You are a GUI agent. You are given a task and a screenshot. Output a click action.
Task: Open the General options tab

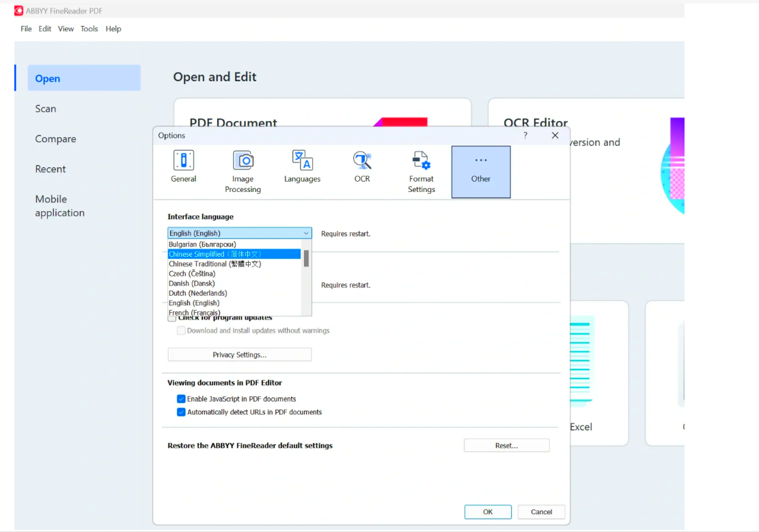184,167
